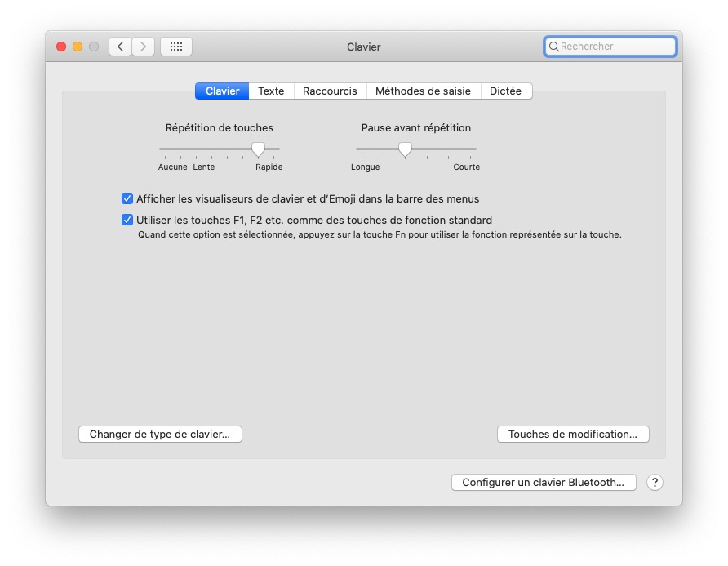Click the Courte label under delay slider
728x566 pixels.
[467, 167]
